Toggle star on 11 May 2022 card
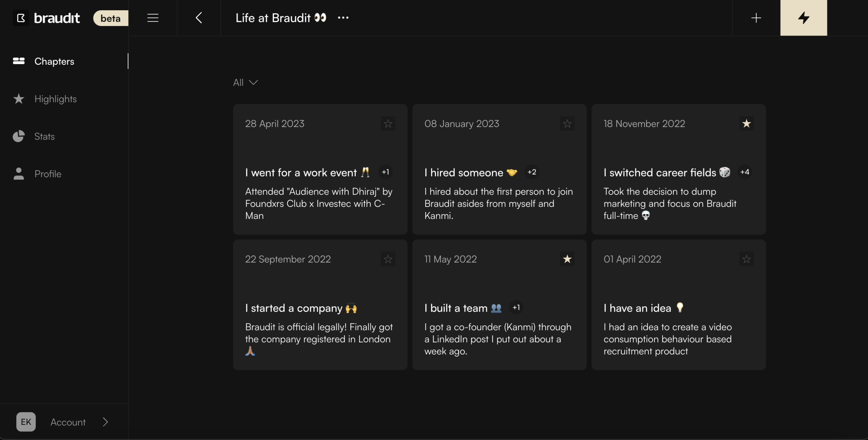This screenshot has height=440, width=868. point(567,259)
